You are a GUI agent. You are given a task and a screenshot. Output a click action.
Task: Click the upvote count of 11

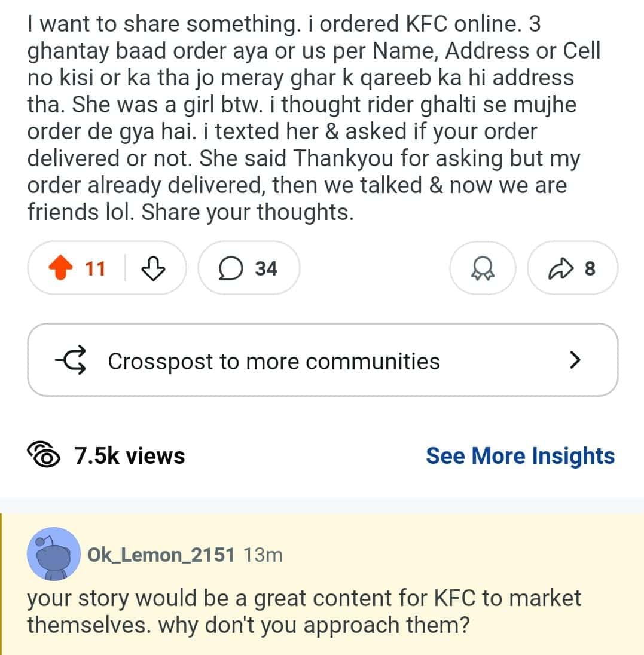pos(95,269)
